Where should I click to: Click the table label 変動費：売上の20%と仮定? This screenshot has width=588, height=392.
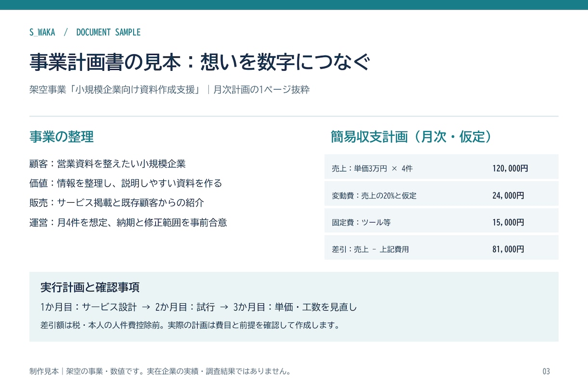[x=374, y=196]
